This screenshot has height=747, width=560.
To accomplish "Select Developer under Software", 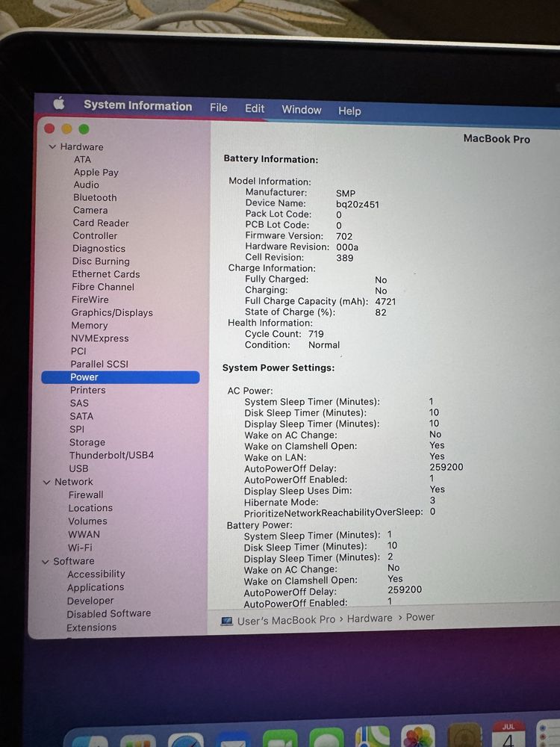I will pyautogui.click(x=90, y=601).
